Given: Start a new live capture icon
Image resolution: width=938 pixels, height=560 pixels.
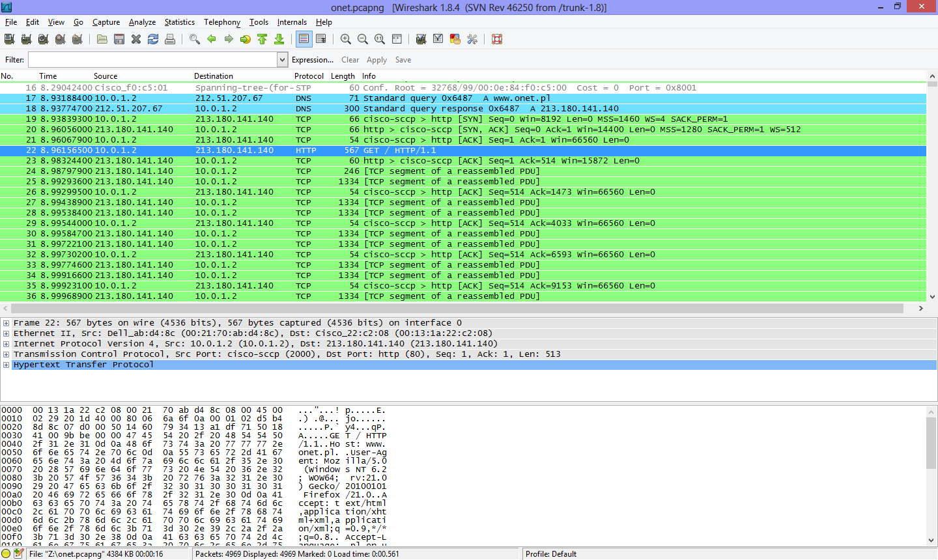Looking at the screenshot, I should click(x=44, y=39).
